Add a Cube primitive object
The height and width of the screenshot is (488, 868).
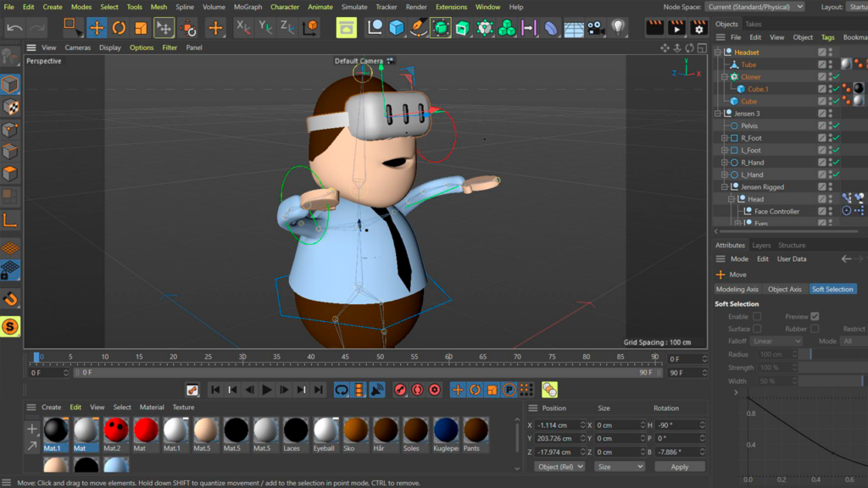(x=397, y=28)
